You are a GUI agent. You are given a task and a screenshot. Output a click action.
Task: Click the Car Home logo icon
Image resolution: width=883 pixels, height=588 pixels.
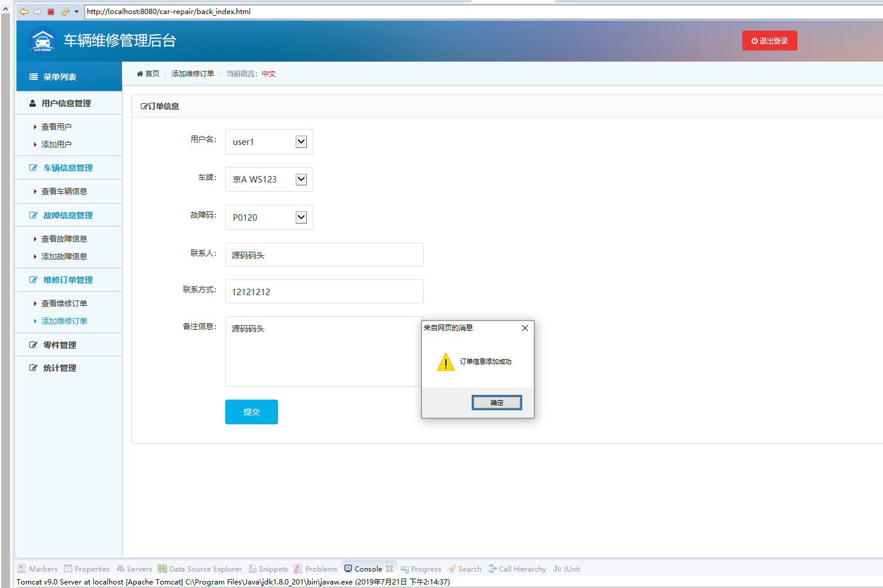click(42, 40)
